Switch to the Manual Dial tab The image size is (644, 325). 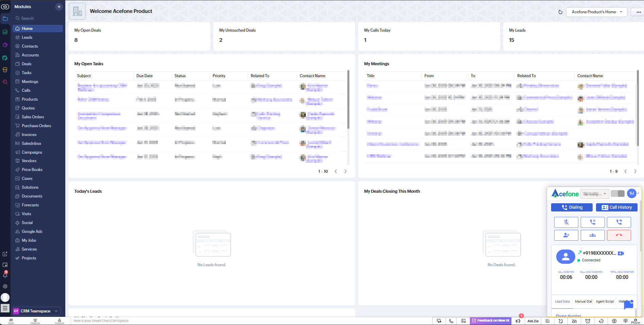coord(583,302)
